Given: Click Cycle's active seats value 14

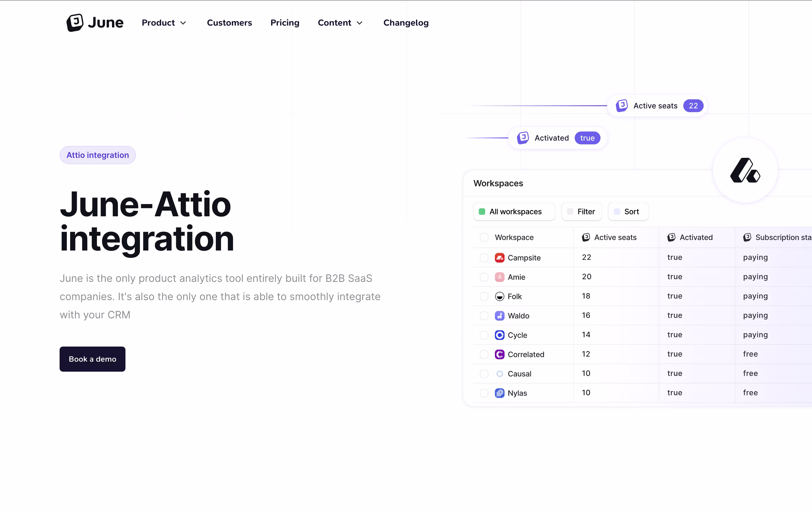Looking at the screenshot, I should click(x=586, y=335).
